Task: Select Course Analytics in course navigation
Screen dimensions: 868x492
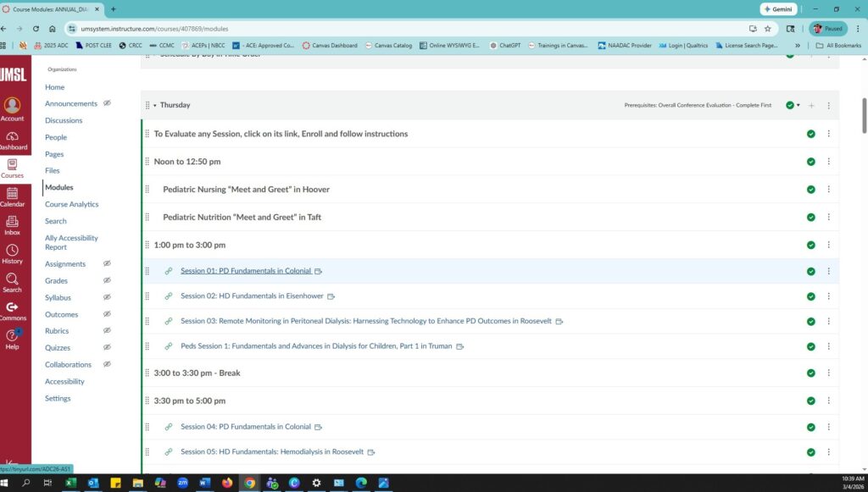Action: point(71,204)
